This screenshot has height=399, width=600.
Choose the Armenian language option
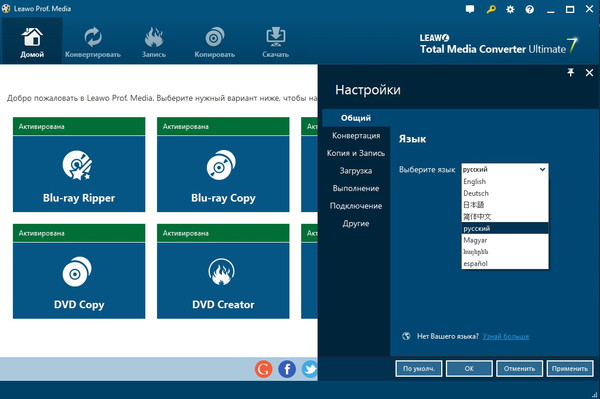pos(505,252)
